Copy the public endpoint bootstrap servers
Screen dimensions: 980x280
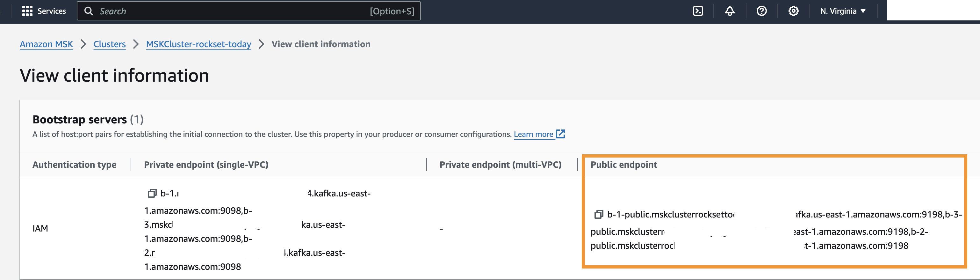(x=598, y=214)
